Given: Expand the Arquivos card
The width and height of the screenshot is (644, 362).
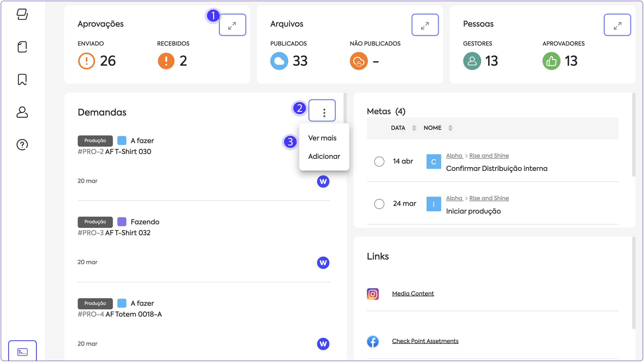Looking at the screenshot, I should [x=425, y=25].
